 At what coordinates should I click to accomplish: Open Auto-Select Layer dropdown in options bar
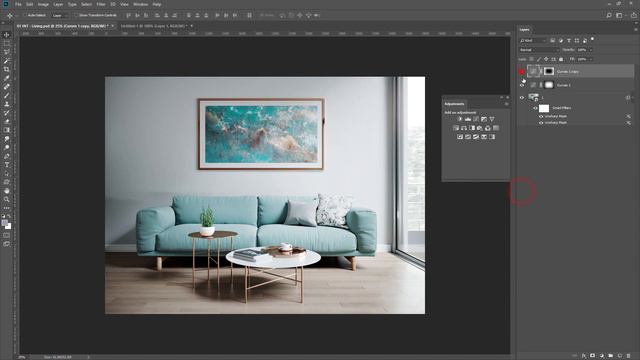(x=60, y=15)
